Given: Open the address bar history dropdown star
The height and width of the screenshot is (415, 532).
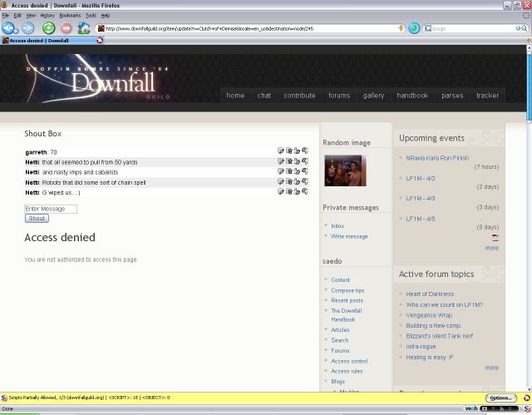Looking at the screenshot, I should [401, 28].
